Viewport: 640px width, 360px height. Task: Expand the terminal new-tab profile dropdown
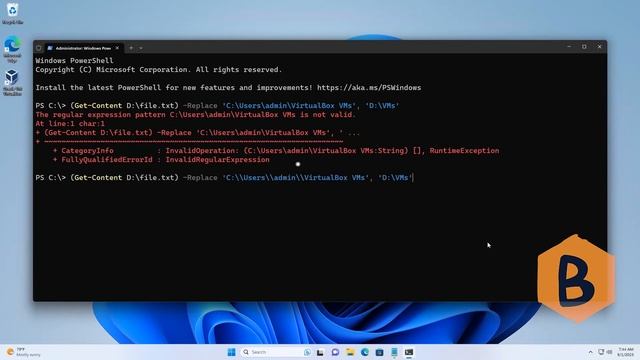[x=141, y=48]
